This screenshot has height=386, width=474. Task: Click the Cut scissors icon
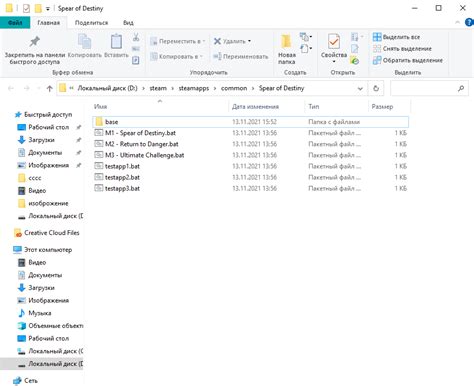pos(136,37)
